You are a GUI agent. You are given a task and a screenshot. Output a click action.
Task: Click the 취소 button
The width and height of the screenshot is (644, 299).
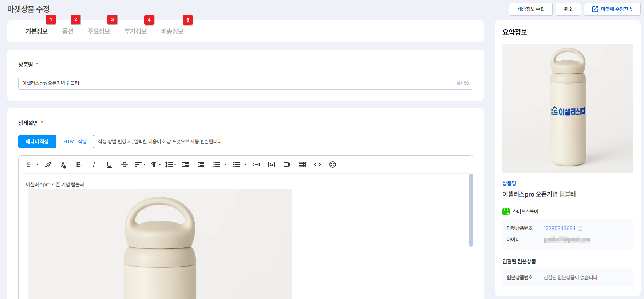coord(568,9)
